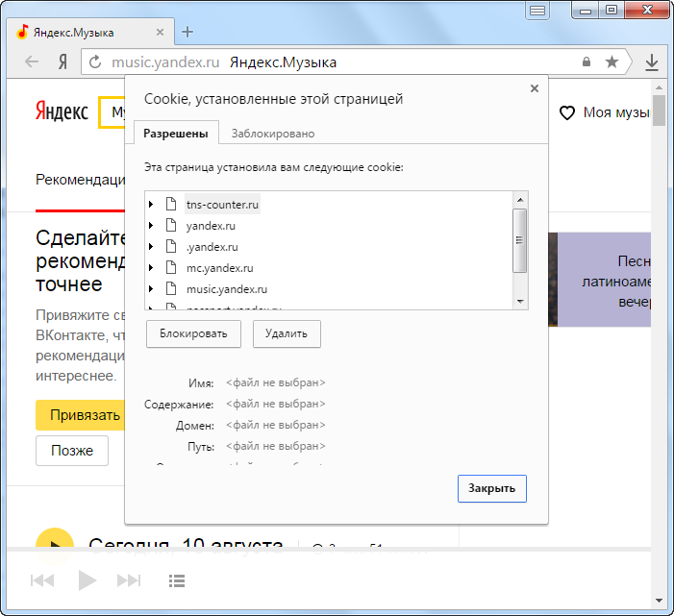Screen dimensions: 674x616
Task: Click the file icon beside mc.yandex.ru
Action: click(x=171, y=267)
